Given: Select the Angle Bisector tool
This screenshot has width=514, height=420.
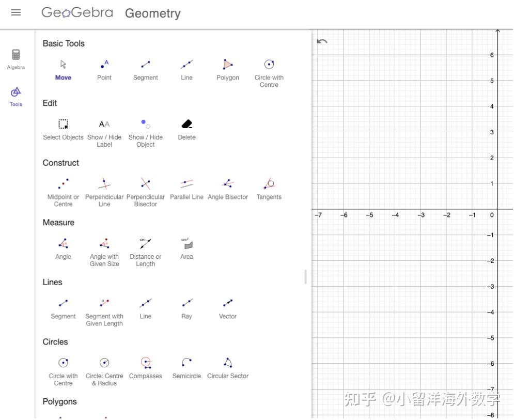Looking at the screenshot, I should 227,187.
